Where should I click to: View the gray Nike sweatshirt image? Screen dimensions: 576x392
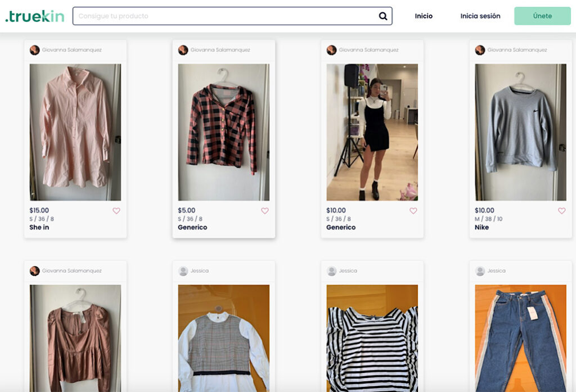click(520, 132)
